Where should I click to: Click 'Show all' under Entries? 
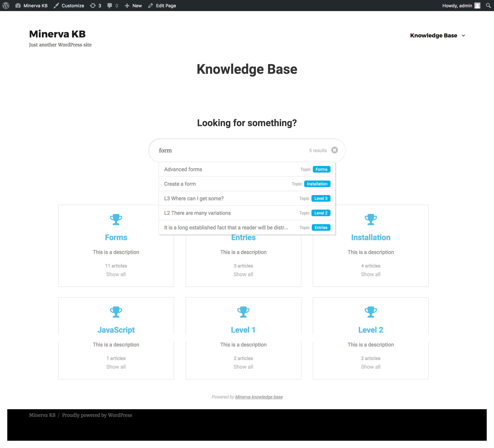click(x=243, y=274)
